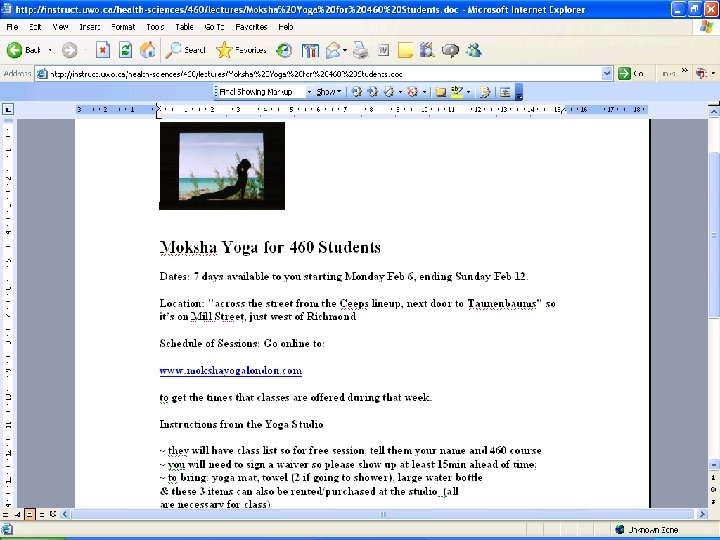Click the Back navigation button

24,50
